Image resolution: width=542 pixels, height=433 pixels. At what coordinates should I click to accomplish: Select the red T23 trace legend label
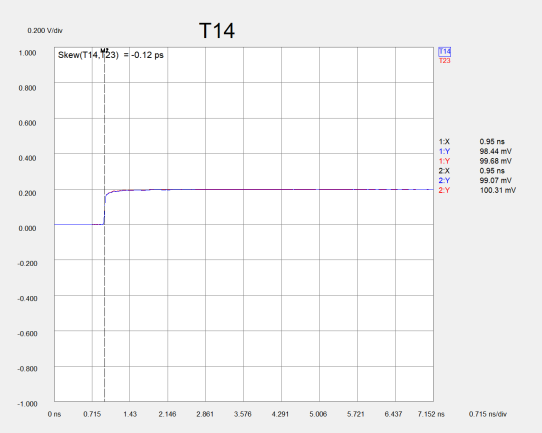(x=445, y=61)
